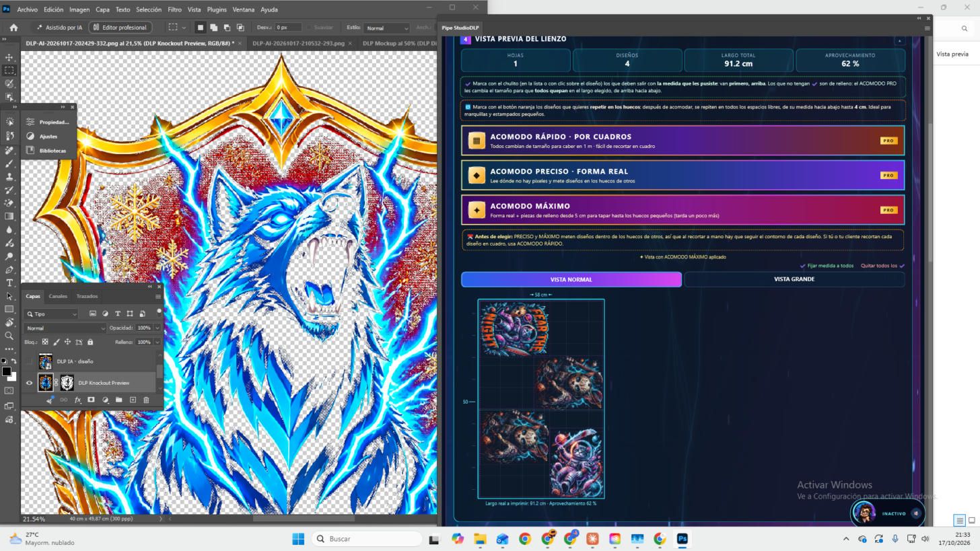
Task: Toggle the mute button beside INACTIVO
Action: click(x=915, y=513)
